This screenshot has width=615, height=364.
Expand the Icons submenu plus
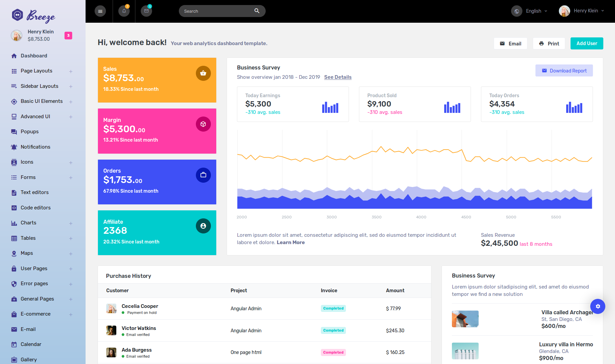[x=71, y=162]
